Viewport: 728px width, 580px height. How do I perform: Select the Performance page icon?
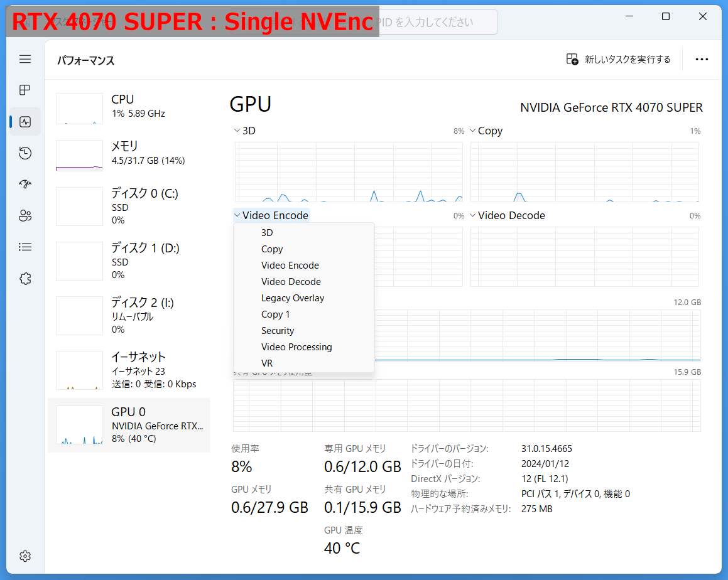click(x=25, y=122)
